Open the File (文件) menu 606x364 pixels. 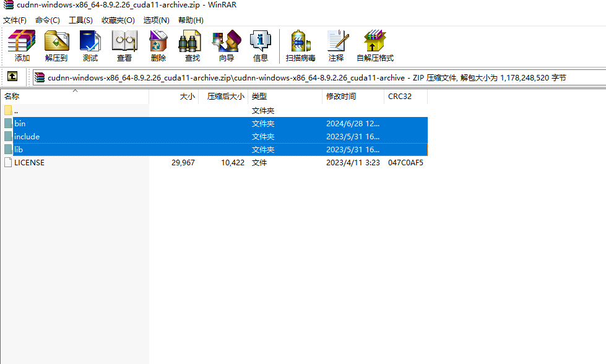pos(15,20)
